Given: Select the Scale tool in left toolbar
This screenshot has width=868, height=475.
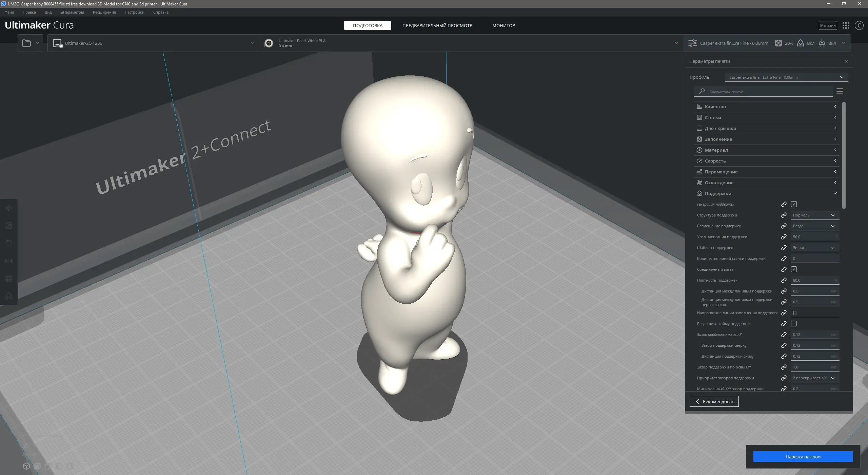Looking at the screenshot, I should pyautogui.click(x=9, y=226).
